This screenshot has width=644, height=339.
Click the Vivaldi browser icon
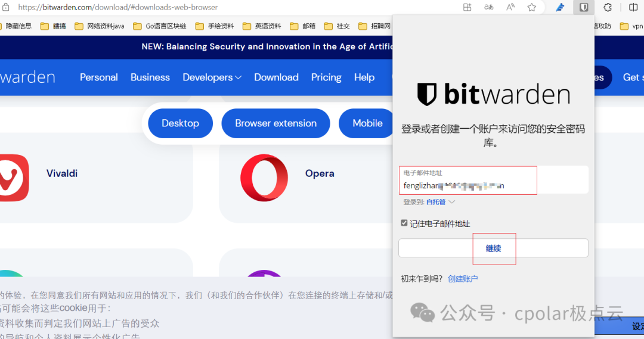coord(14,178)
